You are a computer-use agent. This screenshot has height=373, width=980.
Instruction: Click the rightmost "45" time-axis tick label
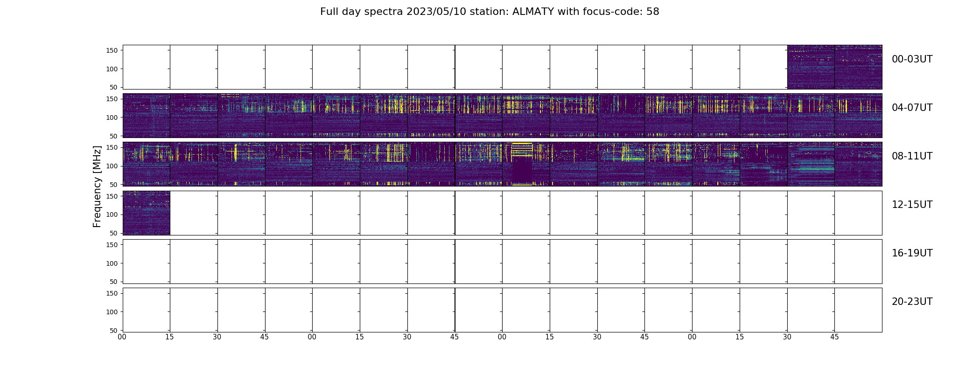[x=834, y=337]
